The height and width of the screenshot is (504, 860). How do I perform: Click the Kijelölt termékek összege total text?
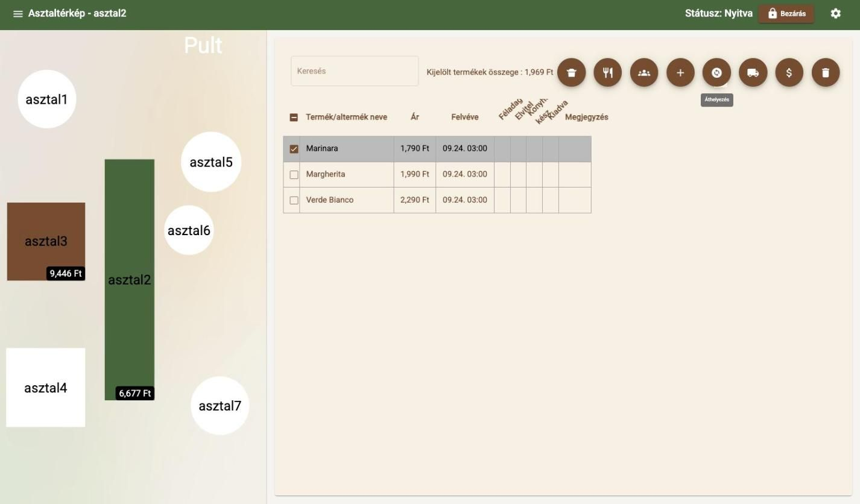(x=490, y=72)
